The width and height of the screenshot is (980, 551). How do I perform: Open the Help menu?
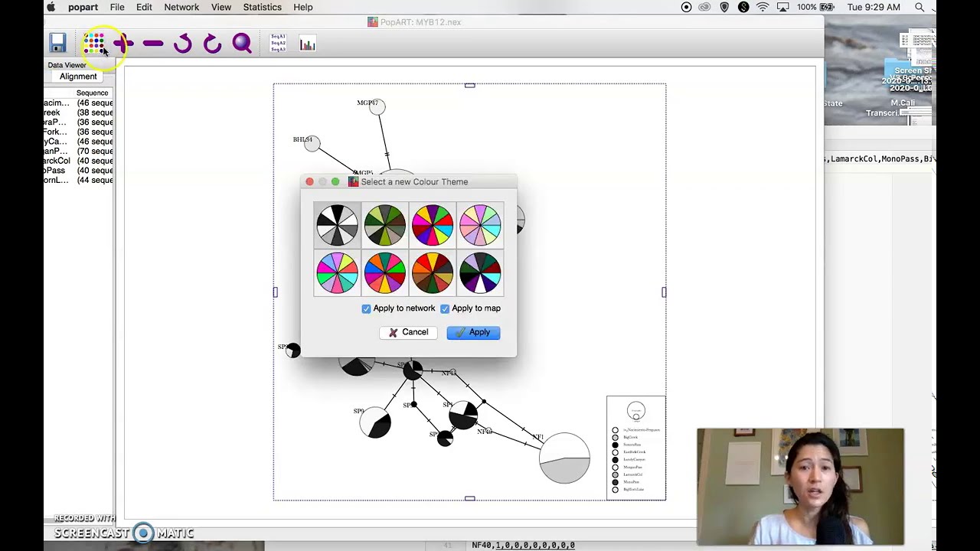pyautogui.click(x=303, y=7)
